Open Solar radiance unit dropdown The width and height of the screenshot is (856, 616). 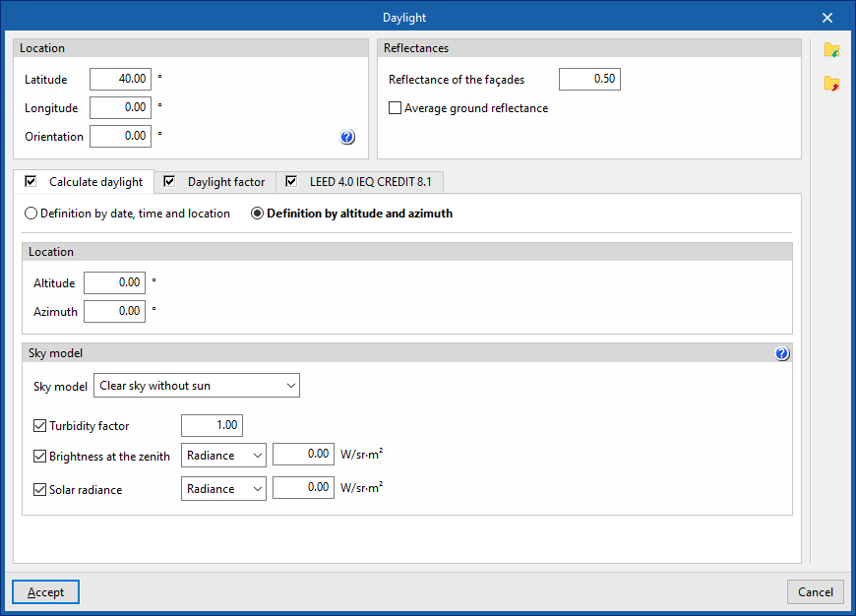coord(223,488)
